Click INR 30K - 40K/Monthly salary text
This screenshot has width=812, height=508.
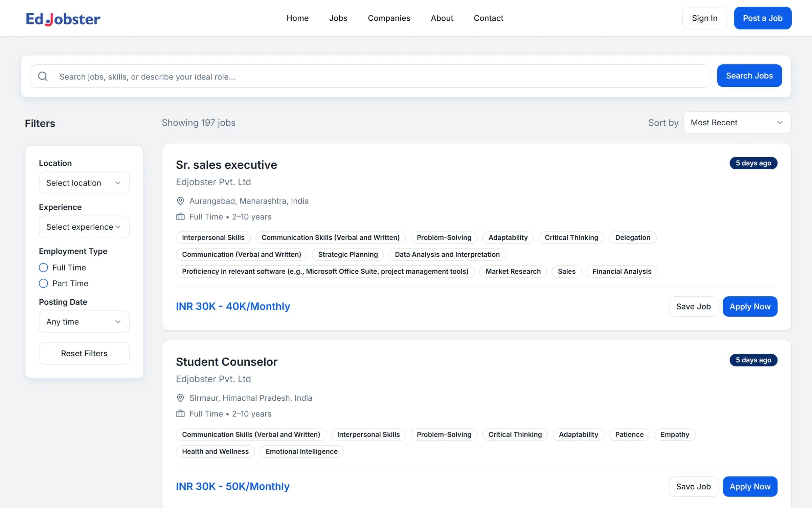point(233,306)
